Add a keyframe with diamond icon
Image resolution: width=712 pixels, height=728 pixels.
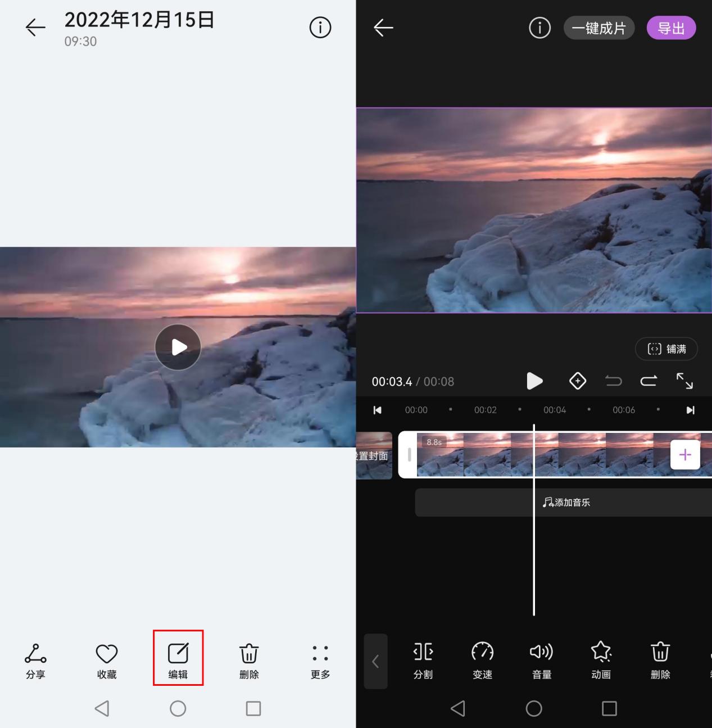[x=578, y=381]
